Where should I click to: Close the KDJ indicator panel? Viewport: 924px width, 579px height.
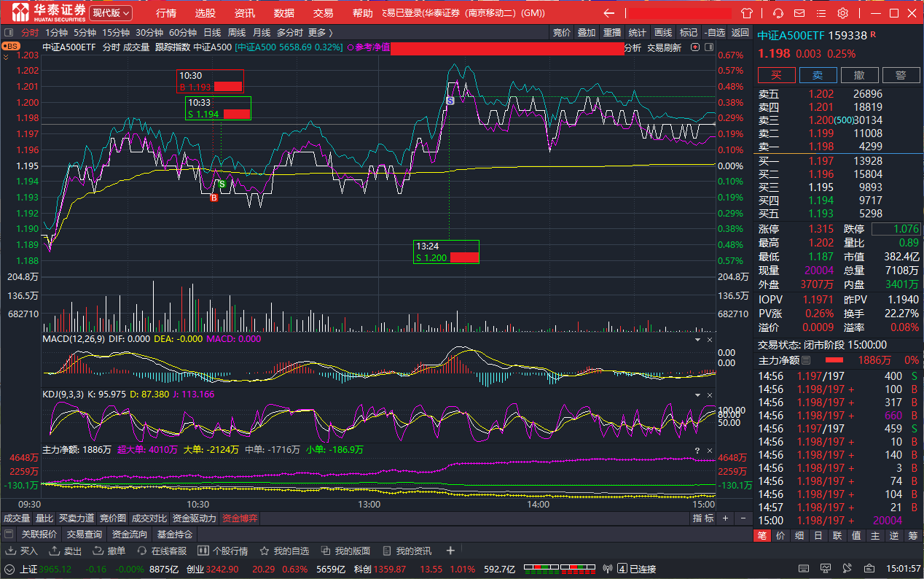click(710, 395)
